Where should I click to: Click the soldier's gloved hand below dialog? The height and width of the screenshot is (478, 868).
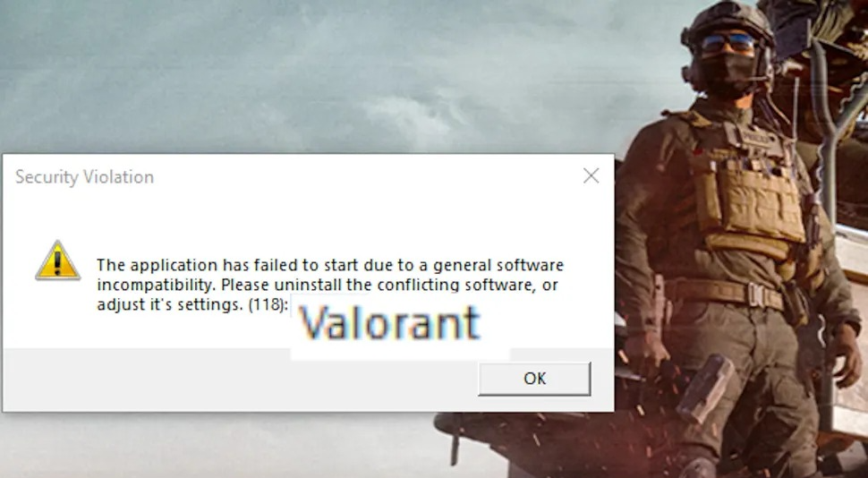coord(642,354)
